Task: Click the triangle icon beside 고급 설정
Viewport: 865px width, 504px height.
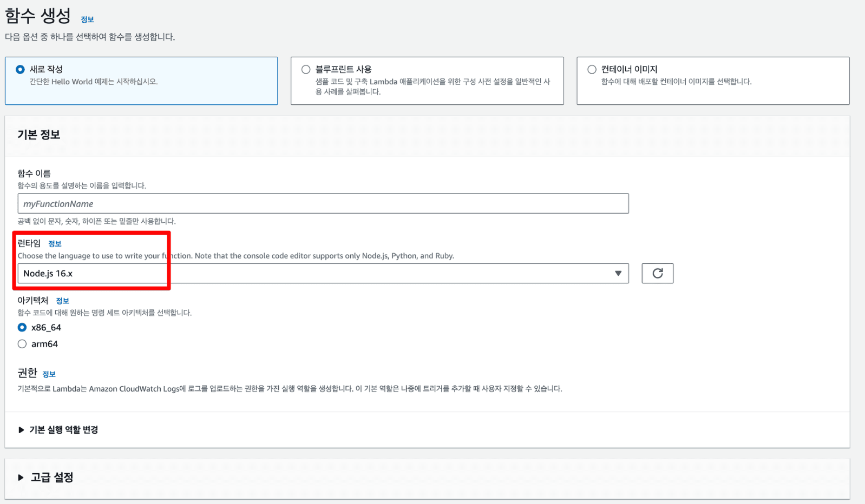Action: click(21, 478)
